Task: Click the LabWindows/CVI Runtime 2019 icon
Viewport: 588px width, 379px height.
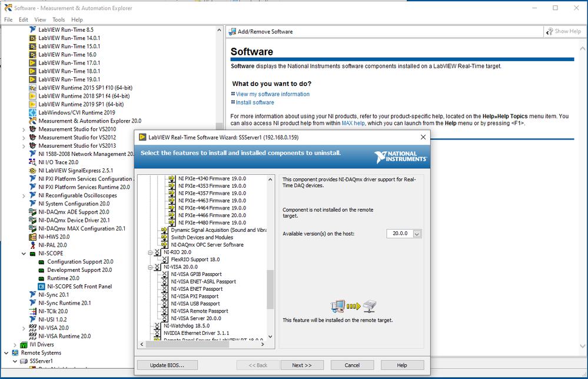Action: pyautogui.click(x=33, y=112)
